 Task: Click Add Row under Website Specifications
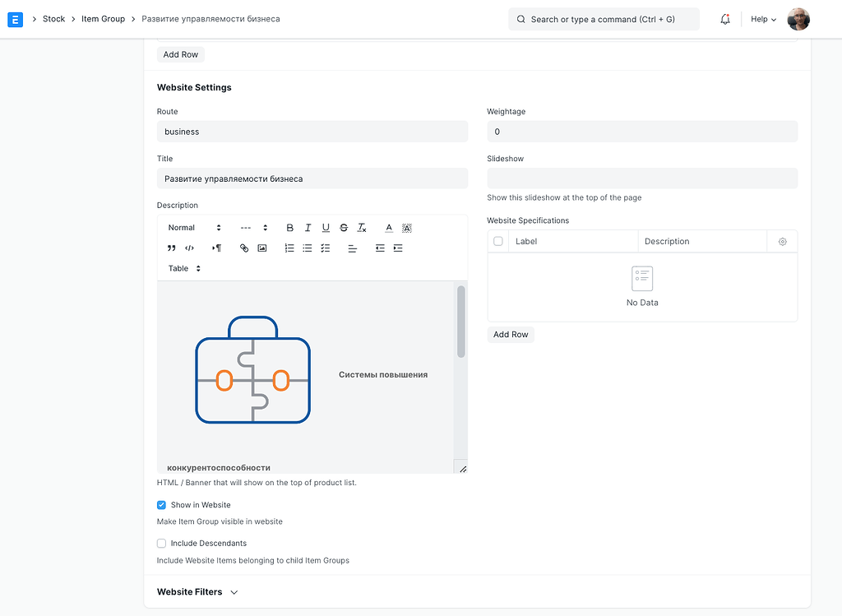511,334
